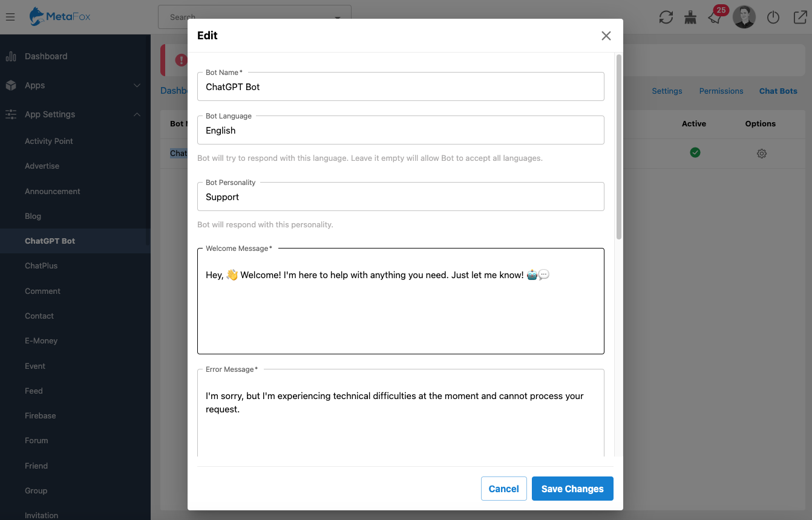Image resolution: width=812 pixels, height=520 pixels.
Task: Switch to the Permissions tab
Action: 721,91
